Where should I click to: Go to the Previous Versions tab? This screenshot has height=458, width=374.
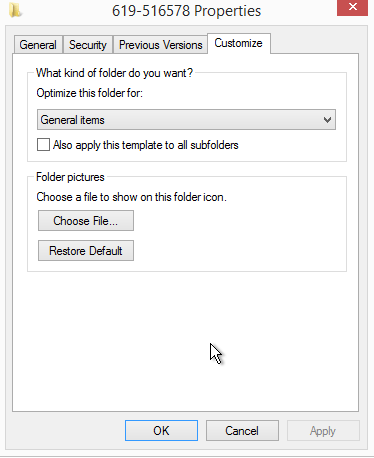(161, 45)
